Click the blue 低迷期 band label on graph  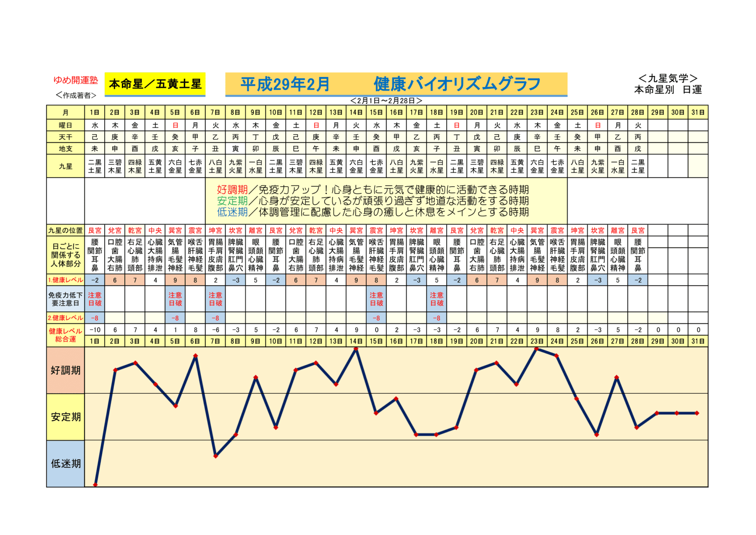pos(66,464)
